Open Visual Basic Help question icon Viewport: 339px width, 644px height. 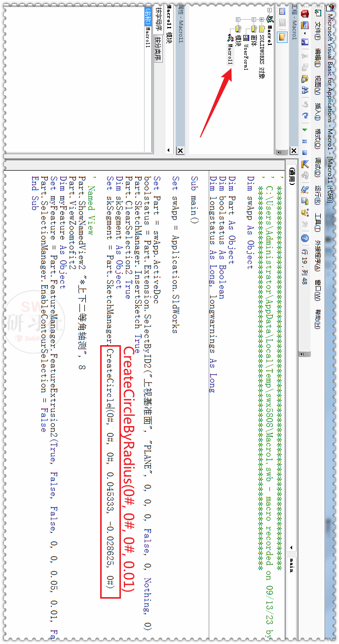click(305, 239)
